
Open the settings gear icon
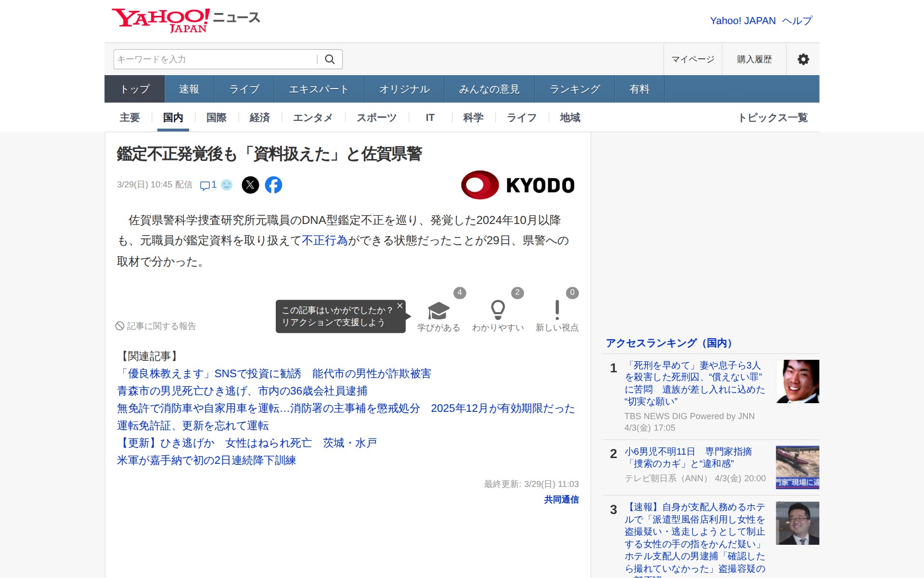(x=802, y=59)
